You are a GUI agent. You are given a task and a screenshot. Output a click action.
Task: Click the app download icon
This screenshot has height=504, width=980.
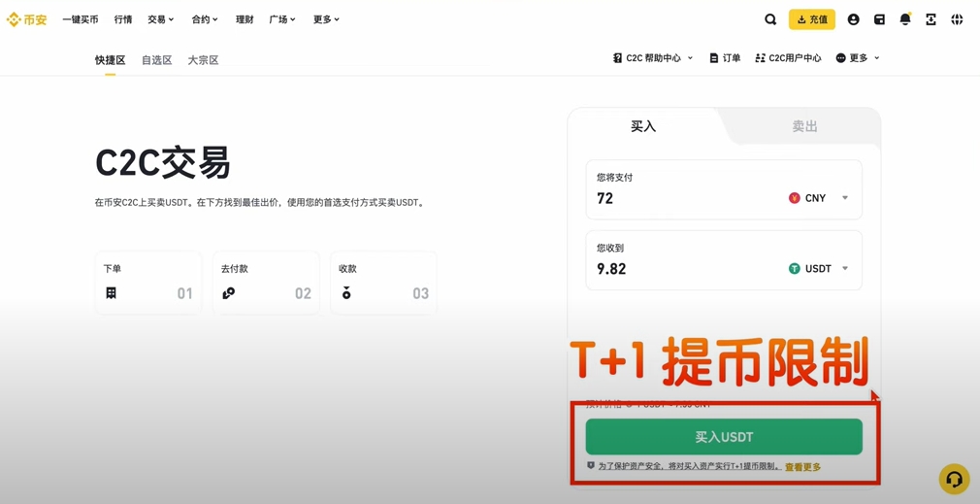(x=931, y=19)
